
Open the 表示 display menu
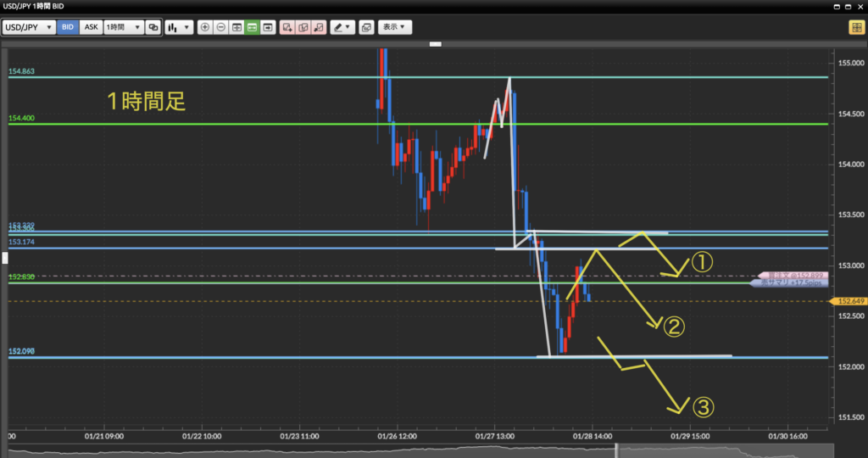[x=395, y=27]
